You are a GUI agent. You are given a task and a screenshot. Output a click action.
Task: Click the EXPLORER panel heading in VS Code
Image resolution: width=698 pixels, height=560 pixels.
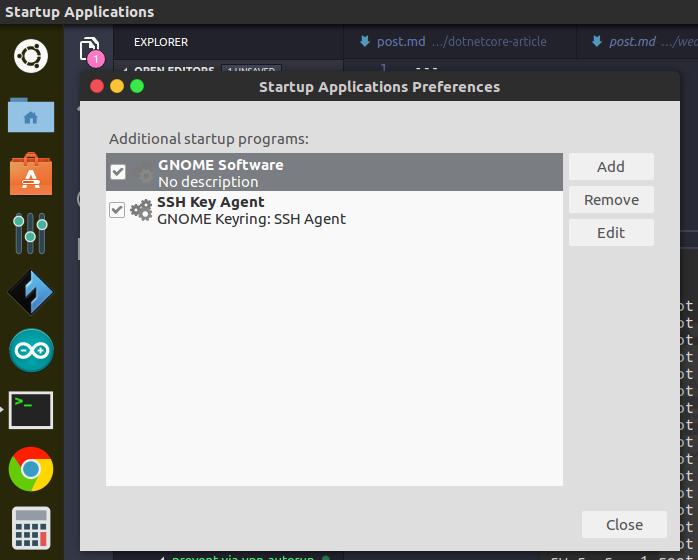point(161,42)
